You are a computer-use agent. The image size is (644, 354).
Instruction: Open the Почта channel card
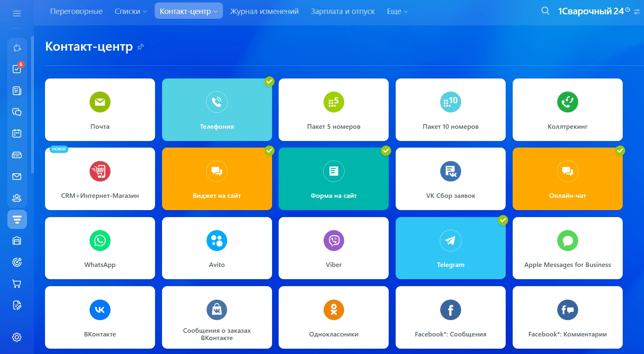pyautogui.click(x=100, y=110)
